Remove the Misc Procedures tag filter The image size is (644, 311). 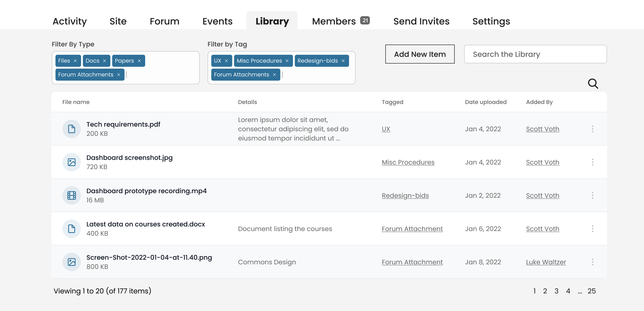tap(287, 61)
